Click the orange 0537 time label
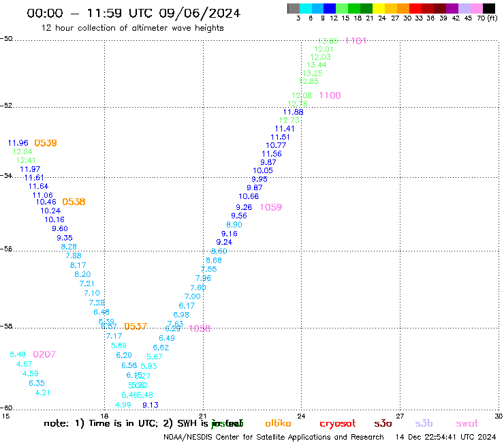 [x=136, y=326]
